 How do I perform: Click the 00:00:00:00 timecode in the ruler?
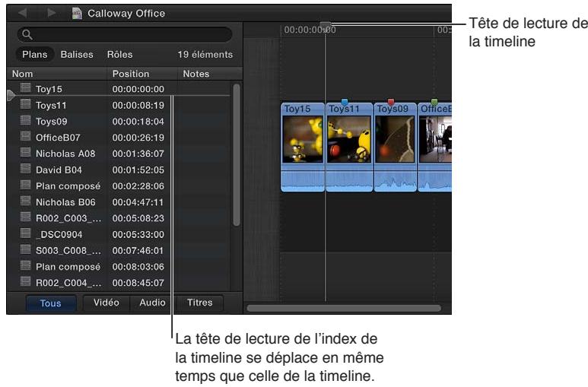click(310, 30)
